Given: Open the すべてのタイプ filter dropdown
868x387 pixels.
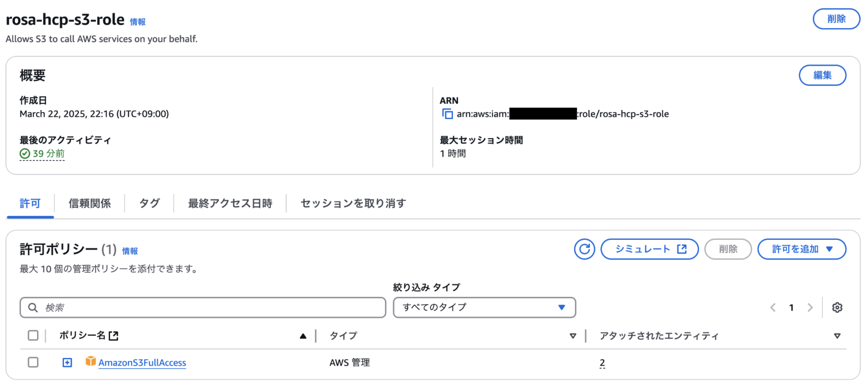Looking at the screenshot, I should [x=484, y=307].
